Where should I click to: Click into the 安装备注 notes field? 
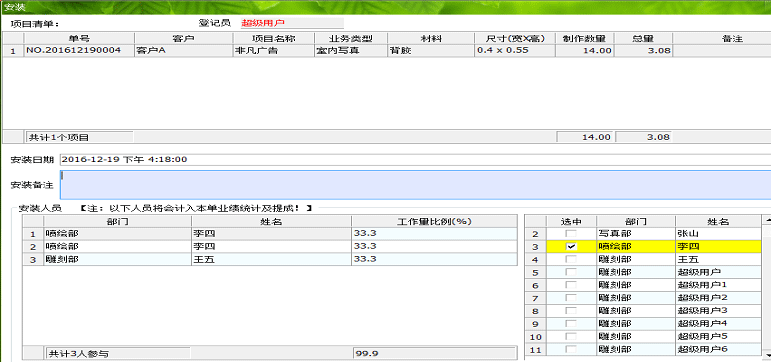[415, 185]
